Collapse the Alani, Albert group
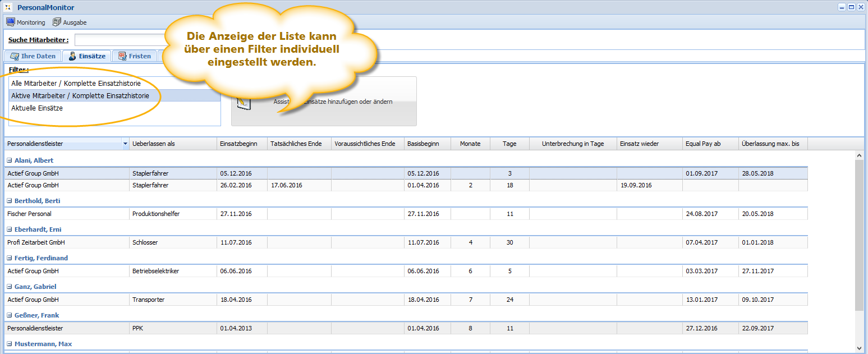The image size is (868, 354). [9, 160]
